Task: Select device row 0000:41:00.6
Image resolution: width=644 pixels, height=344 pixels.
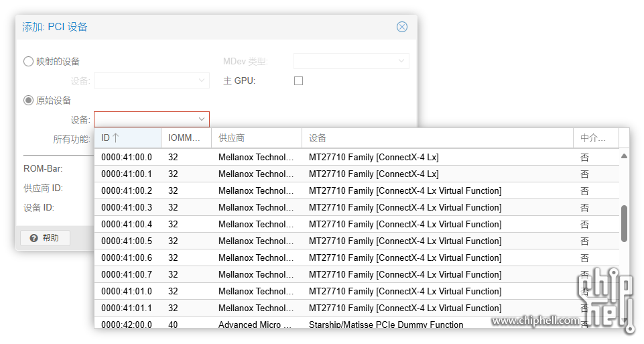Action: [357, 258]
